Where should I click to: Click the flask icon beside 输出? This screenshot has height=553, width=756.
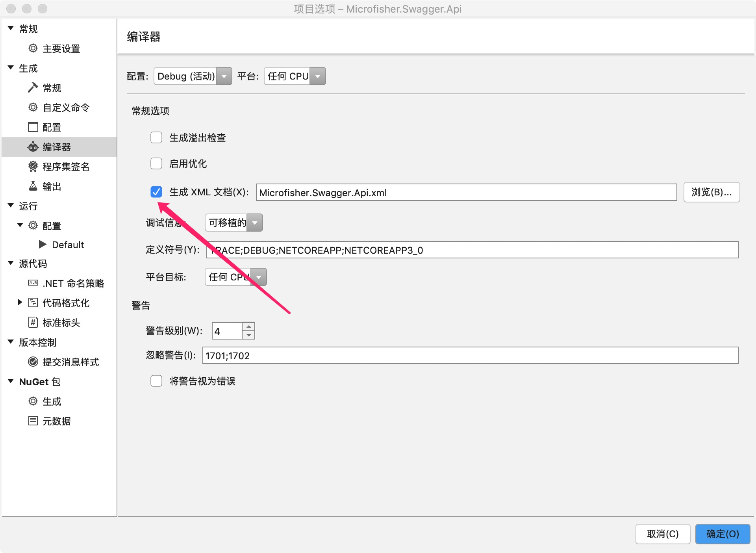pyautogui.click(x=33, y=186)
